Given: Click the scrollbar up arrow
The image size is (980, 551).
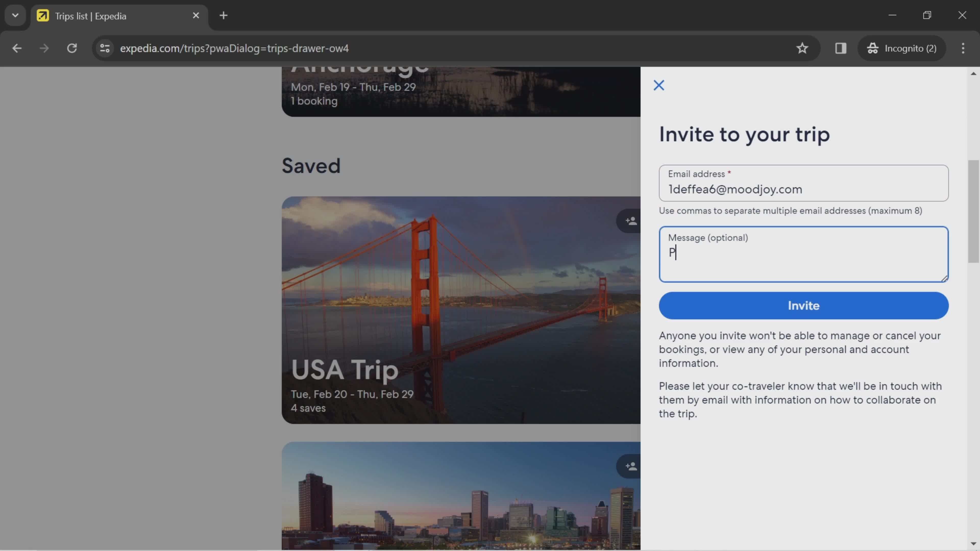Looking at the screenshot, I should 973,73.
